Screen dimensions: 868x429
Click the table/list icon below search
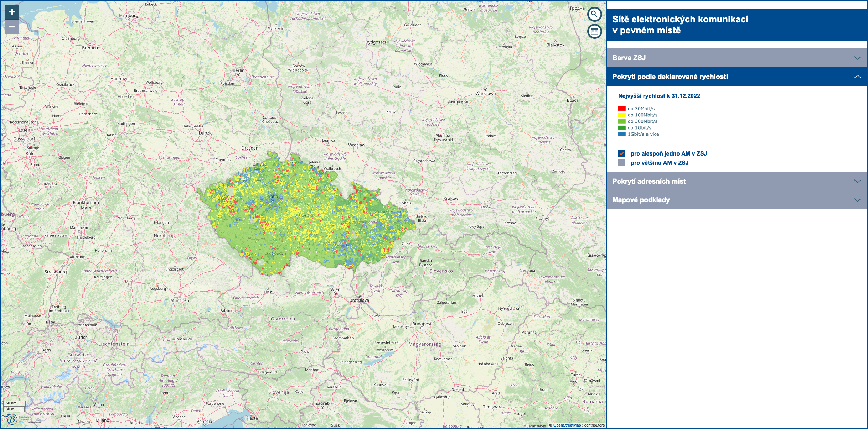[594, 31]
